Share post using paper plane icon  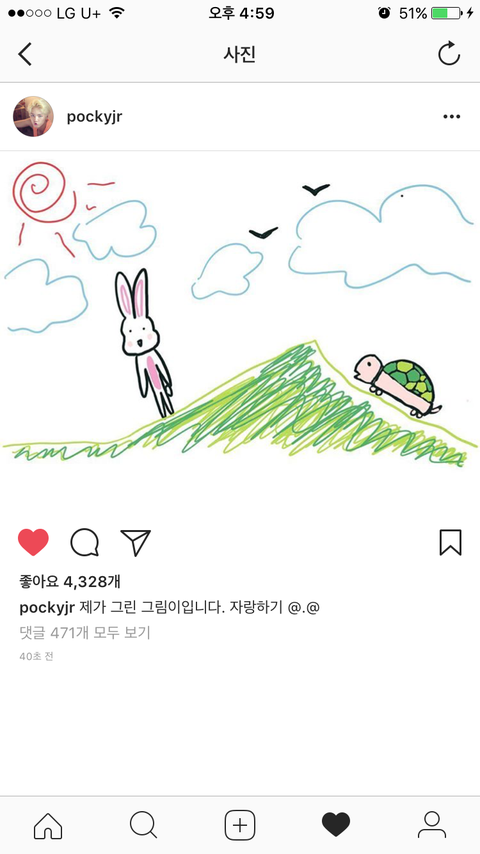[135, 542]
